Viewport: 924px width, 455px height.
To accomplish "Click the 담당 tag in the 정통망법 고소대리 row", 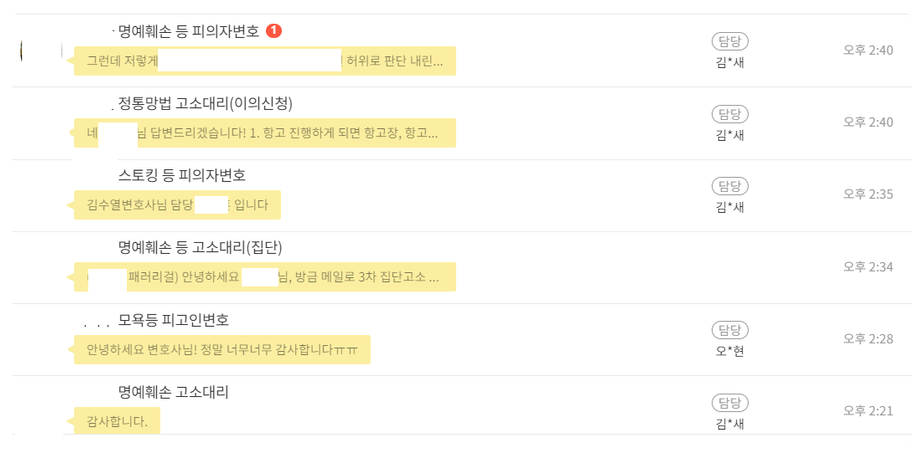I will click(x=730, y=113).
